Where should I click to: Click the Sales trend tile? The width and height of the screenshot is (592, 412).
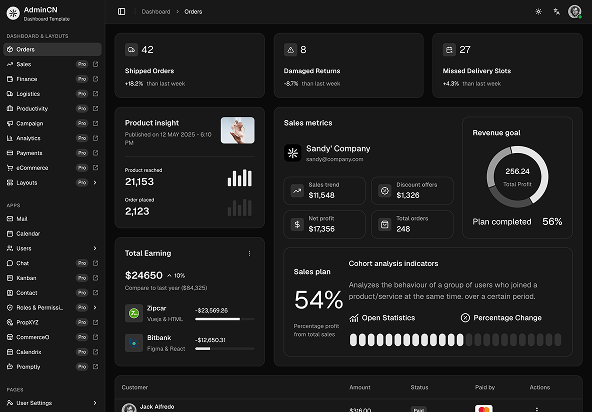point(324,190)
